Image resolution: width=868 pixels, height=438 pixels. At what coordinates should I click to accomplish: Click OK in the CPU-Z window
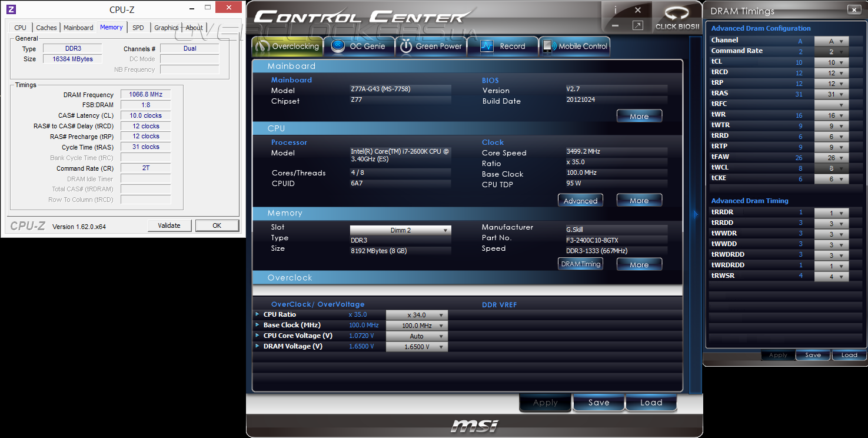(217, 225)
